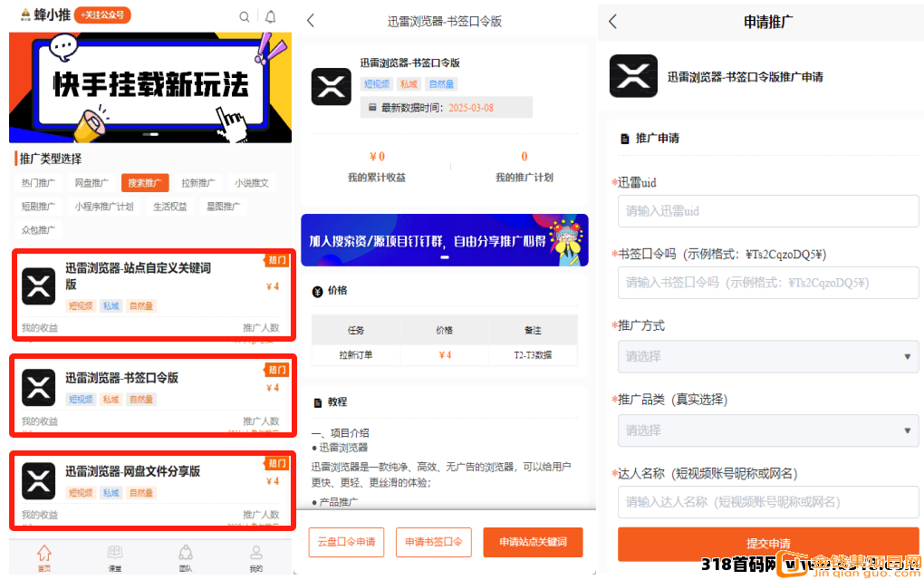The height and width of the screenshot is (580, 924).
Task: Open the 我的 profile icon
Action: coord(256,557)
